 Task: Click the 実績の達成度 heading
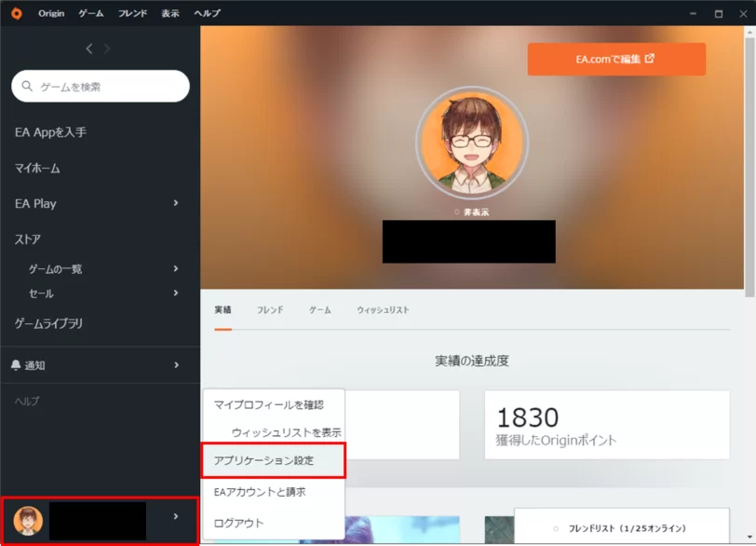click(471, 361)
